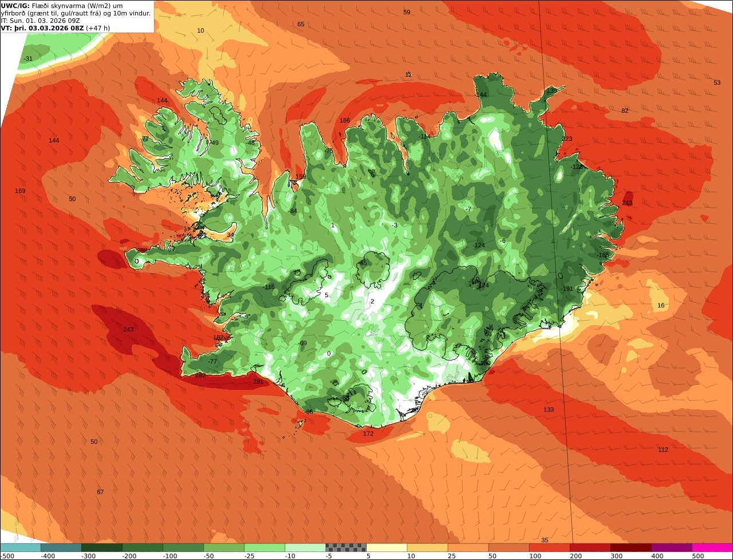Pick the pale green -10 to -5 swatch
This screenshot has height=560, width=733.
305,547
